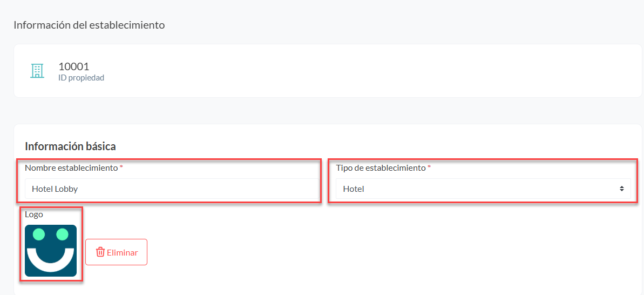Click the red asterisk after Nombre establecimiento

pyautogui.click(x=121, y=167)
